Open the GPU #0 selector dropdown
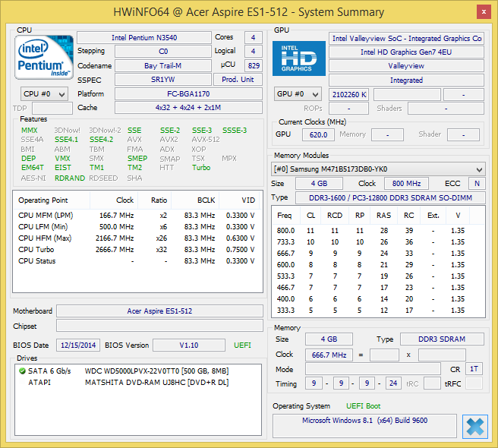Screen dimensions: 498x448 (298, 94)
